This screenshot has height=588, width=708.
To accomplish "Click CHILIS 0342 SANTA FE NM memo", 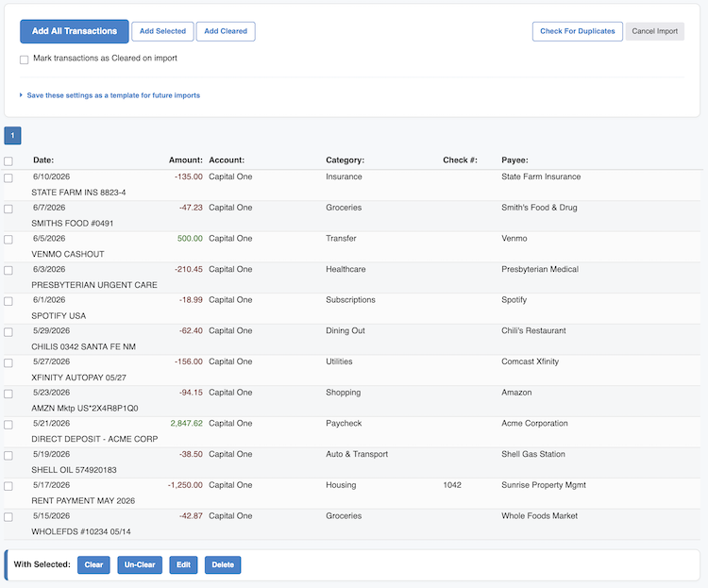I will [83, 346].
